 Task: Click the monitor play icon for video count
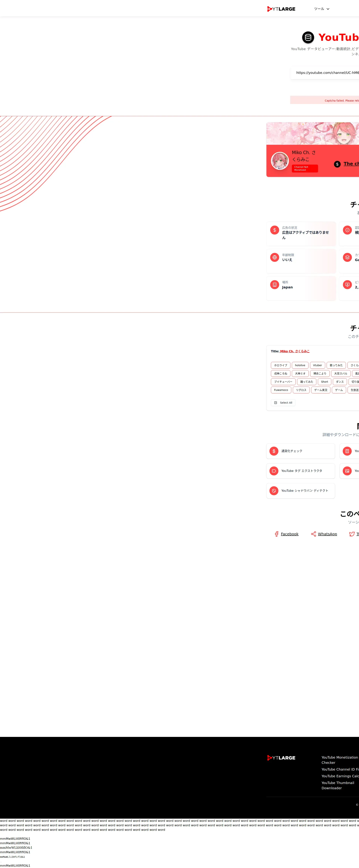click(347, 285)
